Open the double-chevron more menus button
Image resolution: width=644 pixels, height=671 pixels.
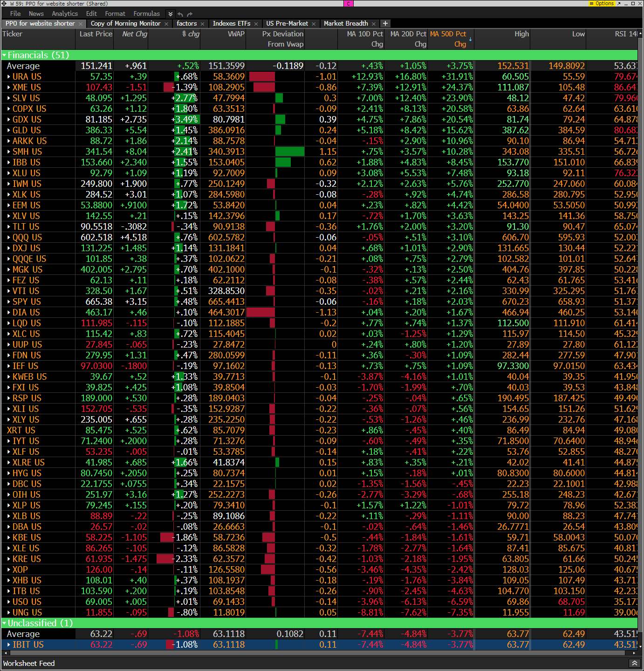pyautogui.click(x=171, y=14)
